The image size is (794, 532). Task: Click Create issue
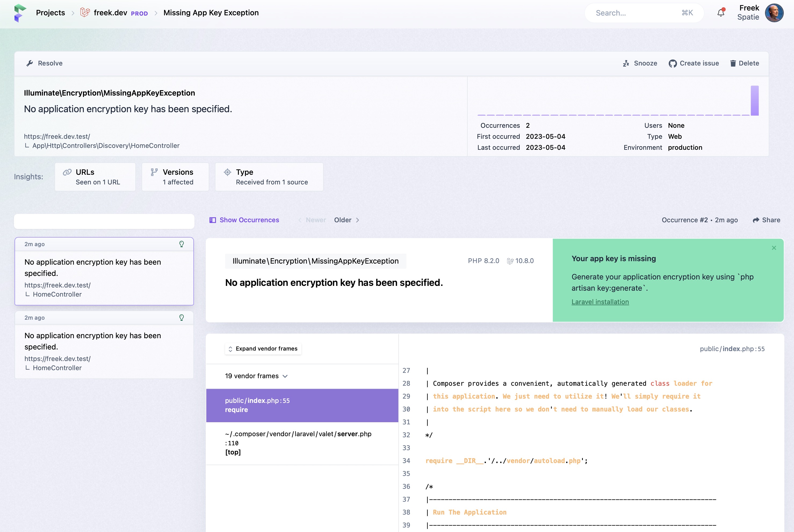694,63
